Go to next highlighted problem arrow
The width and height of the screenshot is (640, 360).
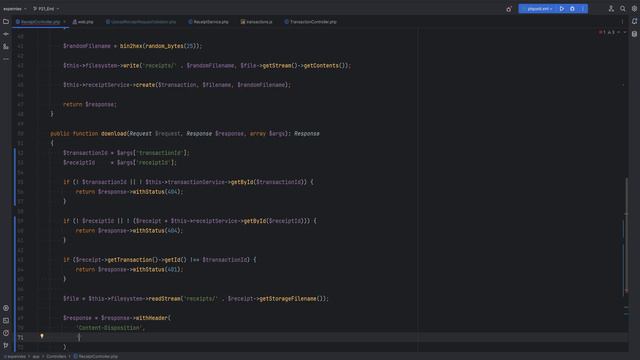point(625,32)
